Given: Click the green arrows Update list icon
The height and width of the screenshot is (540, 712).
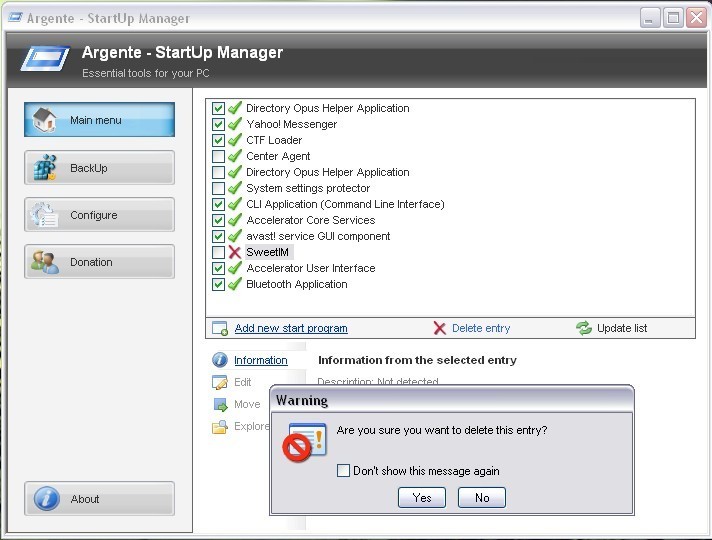Looking at the screenshot, I should point(583,328).
